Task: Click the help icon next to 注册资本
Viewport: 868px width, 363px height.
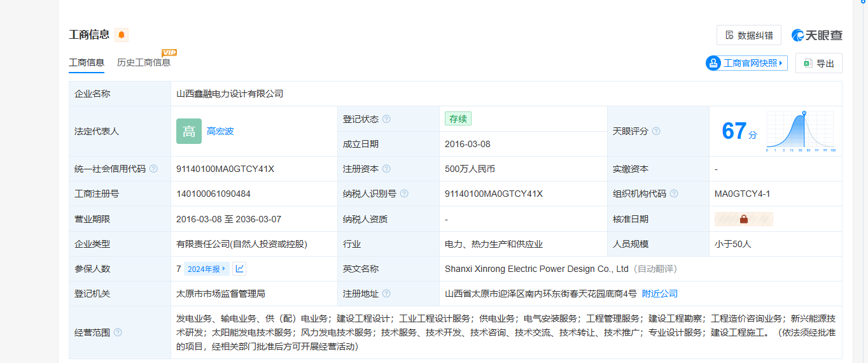Action: pyautogui.click(x=386, y=169)
